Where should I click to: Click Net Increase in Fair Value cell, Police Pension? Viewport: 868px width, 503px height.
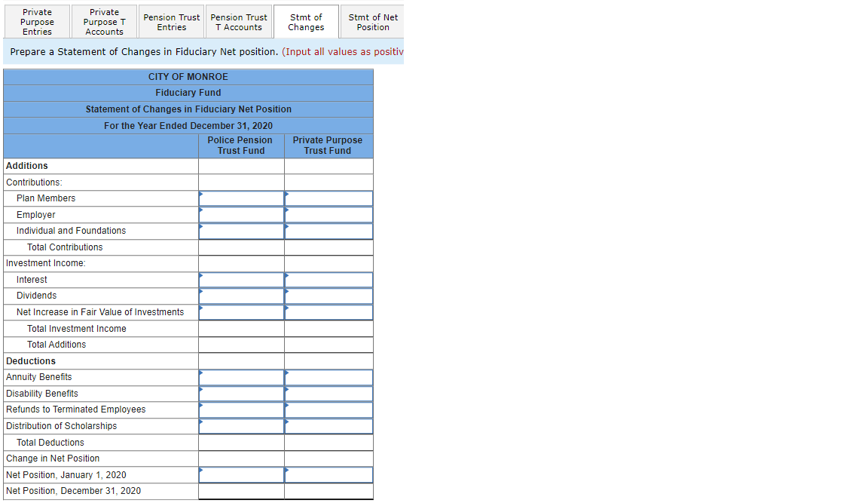241,311
